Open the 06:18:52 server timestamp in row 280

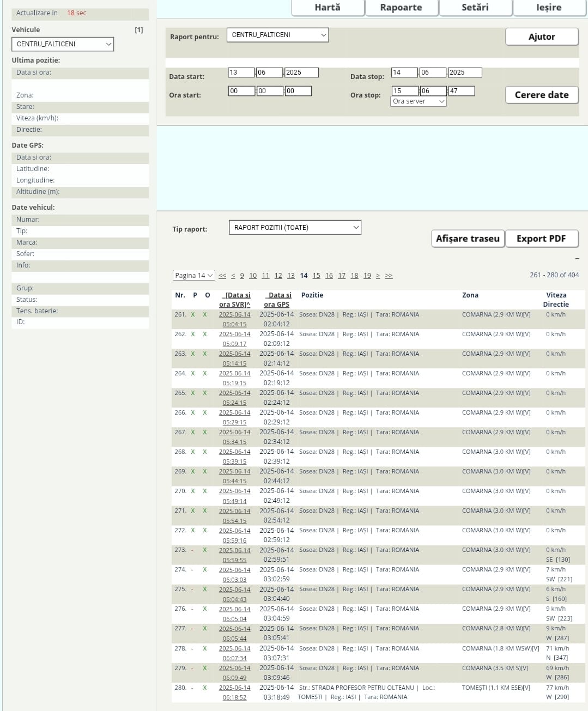[x=234, y=697]
